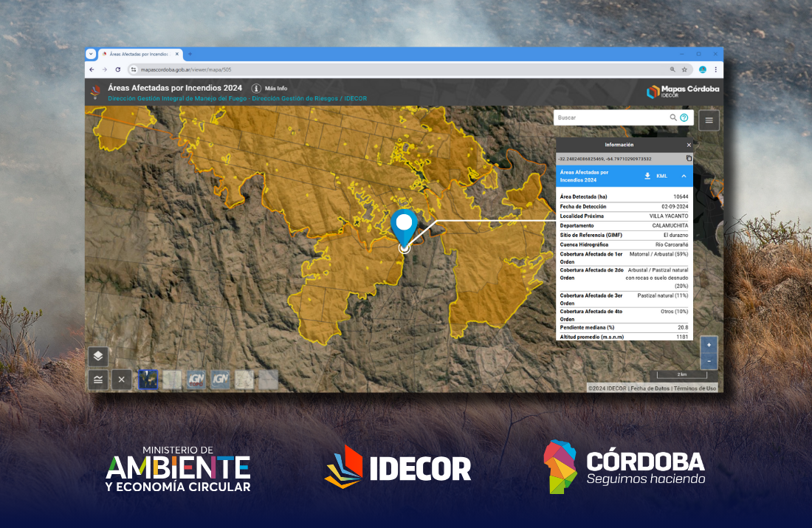Copy the coordinates with copy icon
Viewport: 812px width, 528px height.
[x=689, y=159]
